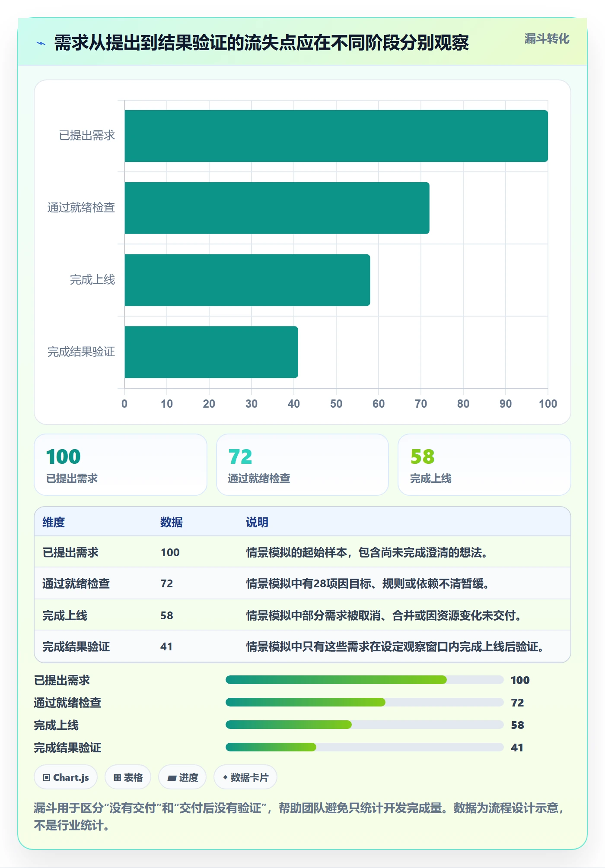Click the main title heading text
This screenshot has height=868, width=605.
click(x=261, y=43)
